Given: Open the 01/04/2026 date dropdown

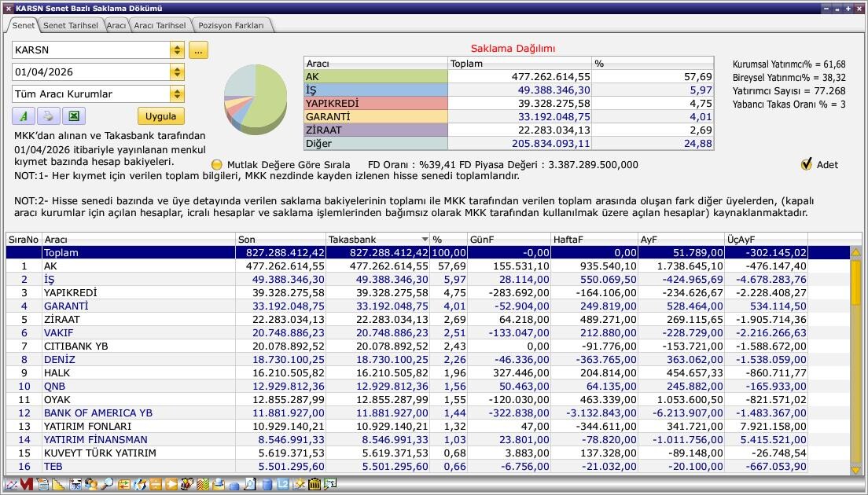Looking at the screenshot, I should (177, 72).
